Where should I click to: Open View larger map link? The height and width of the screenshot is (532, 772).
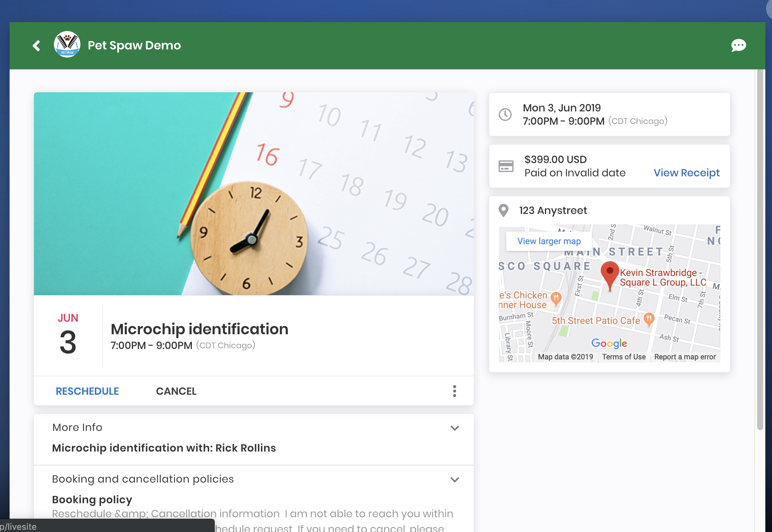(549, 241)
